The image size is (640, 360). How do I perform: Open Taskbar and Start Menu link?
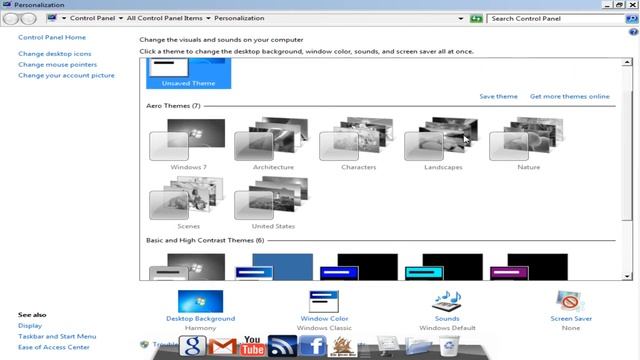[x=57, y=336]
